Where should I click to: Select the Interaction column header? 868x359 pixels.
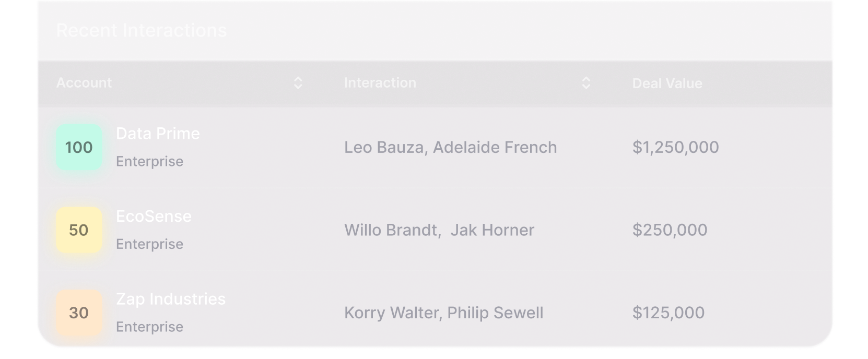pos(380,83)
